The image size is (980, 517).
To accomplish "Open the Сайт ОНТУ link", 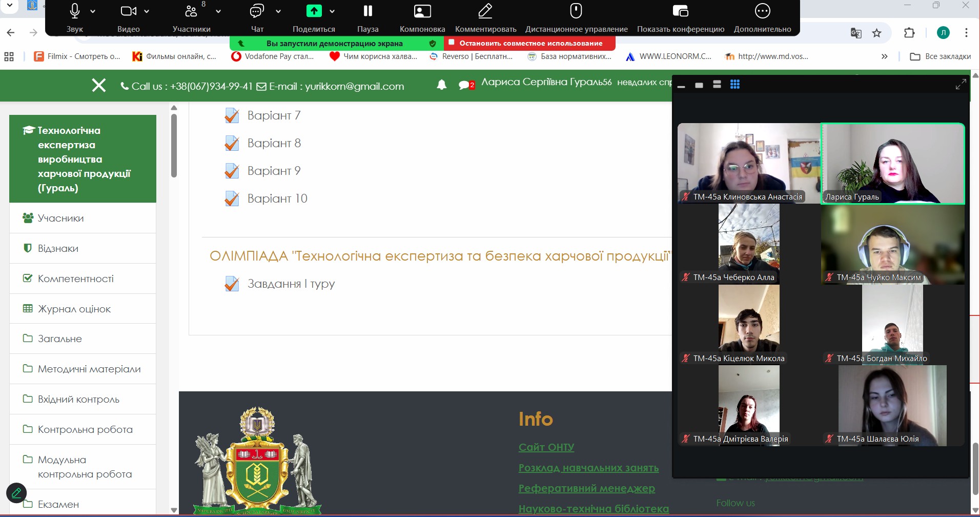I will pyautogui.click(x=546, y=447).
